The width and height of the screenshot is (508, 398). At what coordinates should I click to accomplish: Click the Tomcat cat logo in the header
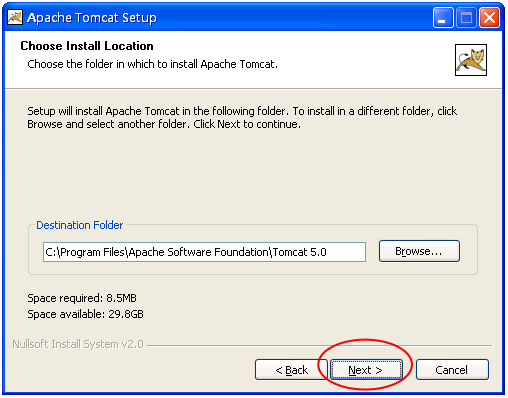coord(471,60)
